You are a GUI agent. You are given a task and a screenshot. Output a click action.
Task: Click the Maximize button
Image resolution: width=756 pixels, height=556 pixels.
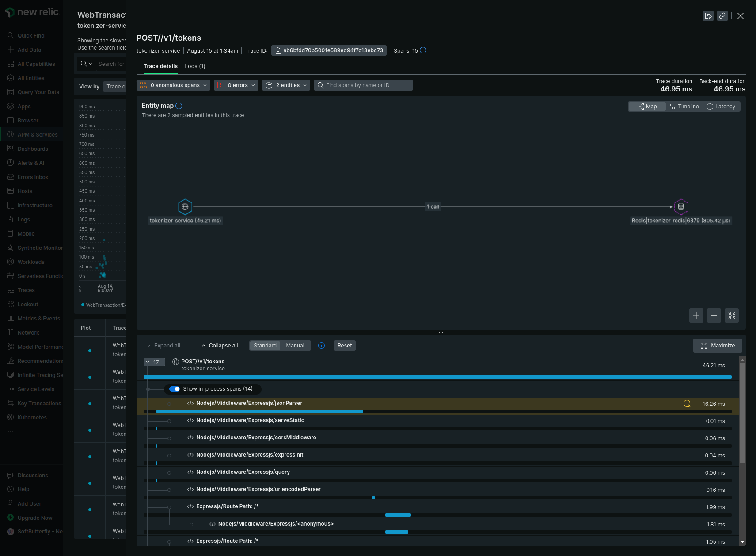point(718,346)
